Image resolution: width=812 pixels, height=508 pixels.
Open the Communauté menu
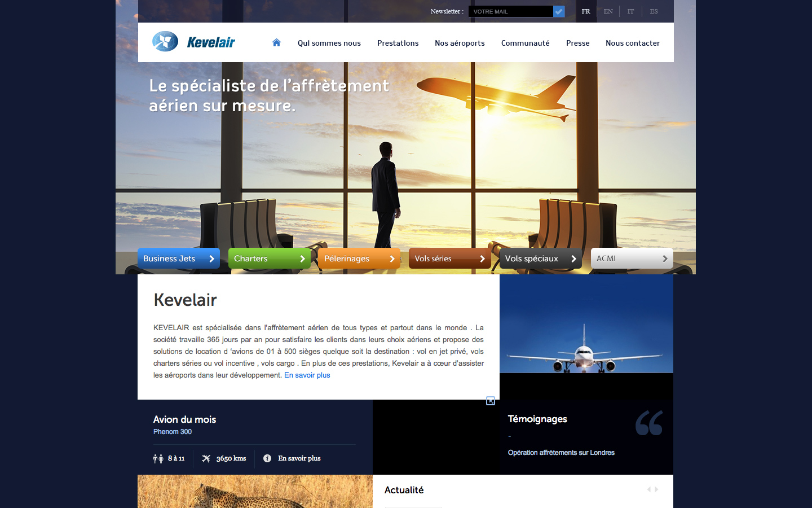coord(525,43)
